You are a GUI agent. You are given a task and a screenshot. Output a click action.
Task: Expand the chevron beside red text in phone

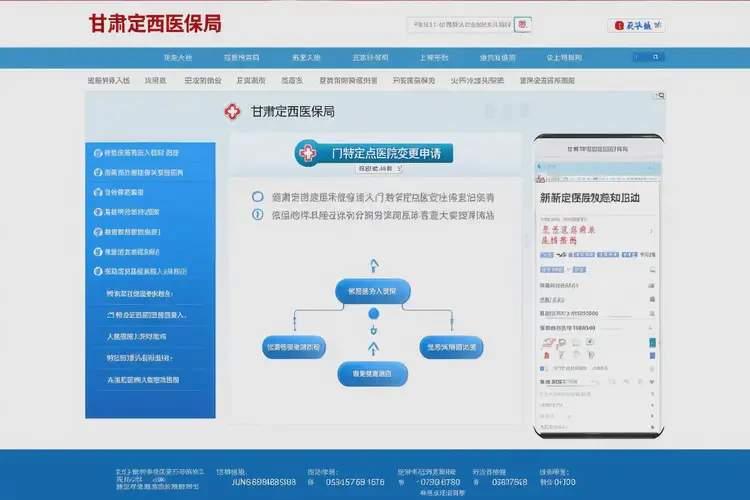coord(651,232)
